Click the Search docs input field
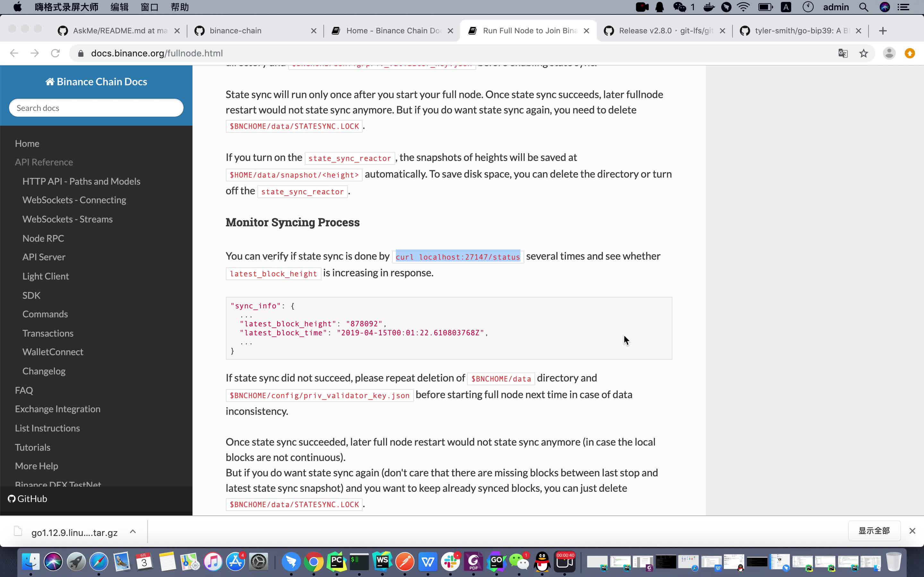 [x=96, y=108]
